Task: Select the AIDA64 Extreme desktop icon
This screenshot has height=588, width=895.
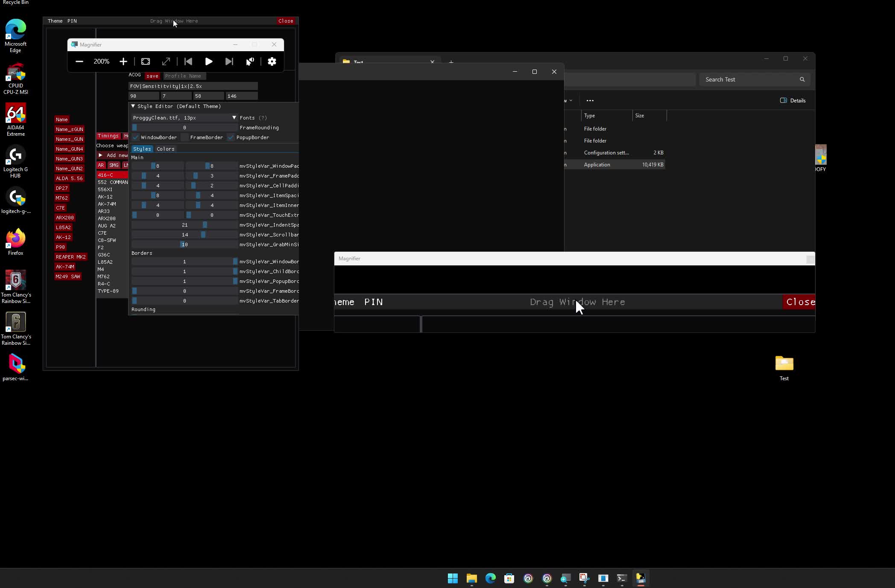Action: pos(15,119)
